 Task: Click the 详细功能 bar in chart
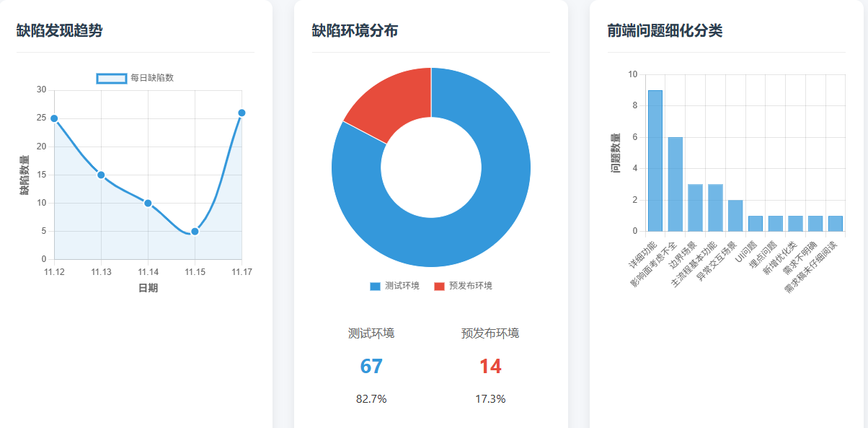(x=655, y=161)
